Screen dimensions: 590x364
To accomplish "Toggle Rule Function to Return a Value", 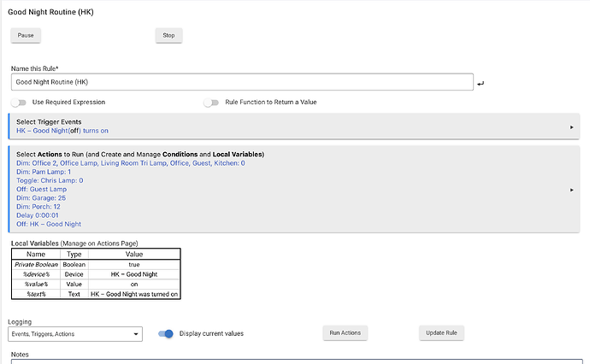I will (212, 103).
